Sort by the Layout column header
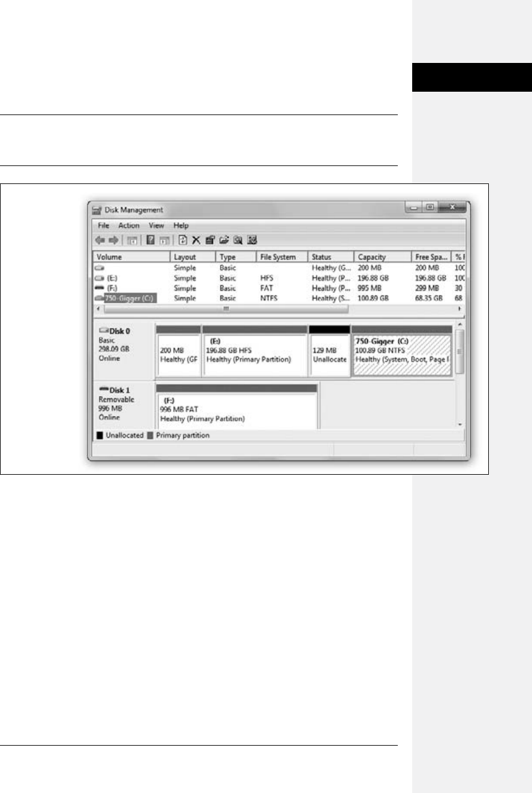The width and height of the screenshot is (532, 793). click(192, 257)
